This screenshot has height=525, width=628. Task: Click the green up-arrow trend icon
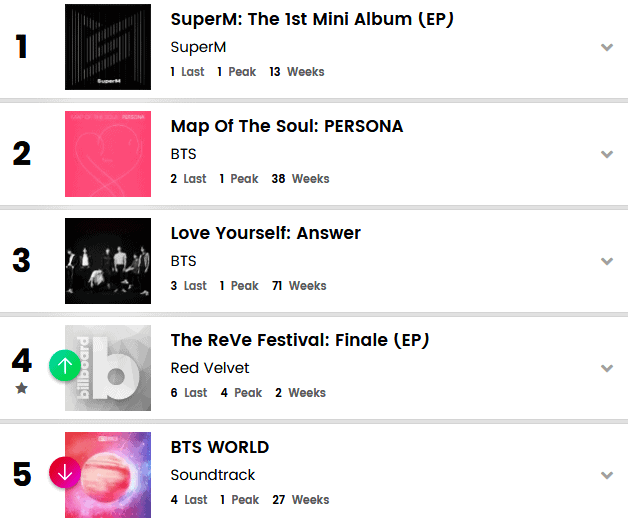click(x=65, y=365)
